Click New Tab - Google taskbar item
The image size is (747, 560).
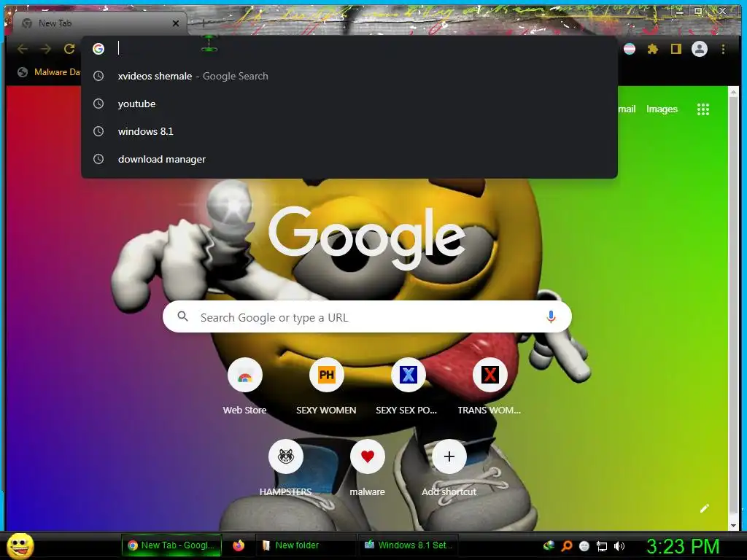(171, 545)
